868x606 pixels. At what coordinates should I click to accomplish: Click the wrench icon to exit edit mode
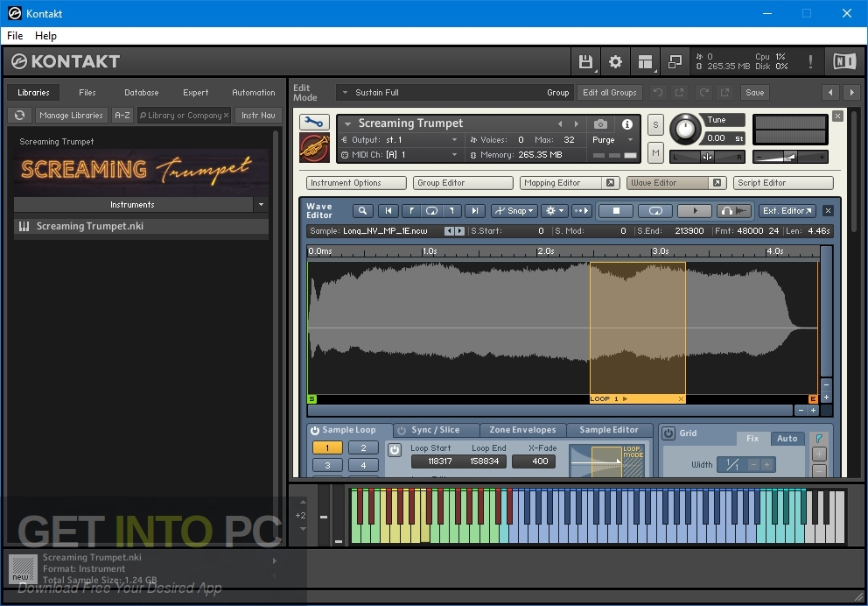(314, 122)
